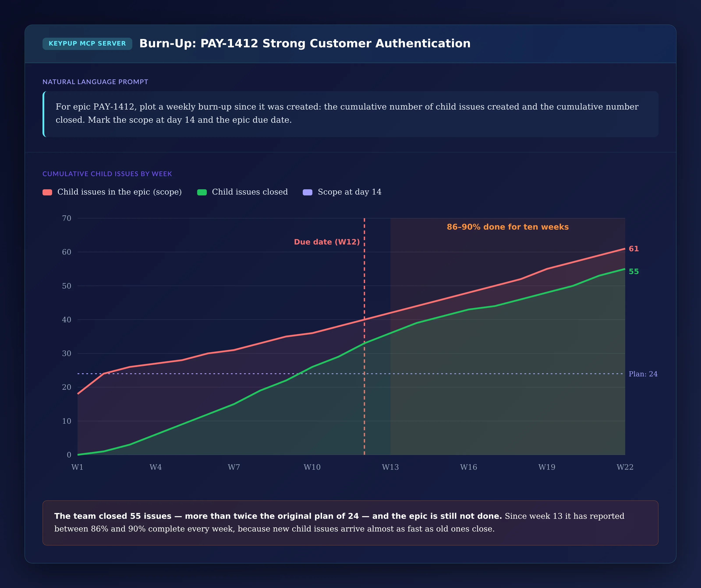Screen dimensions: 701x588
Task: Click the red scope legend swatch
Action: pos(47,192)
